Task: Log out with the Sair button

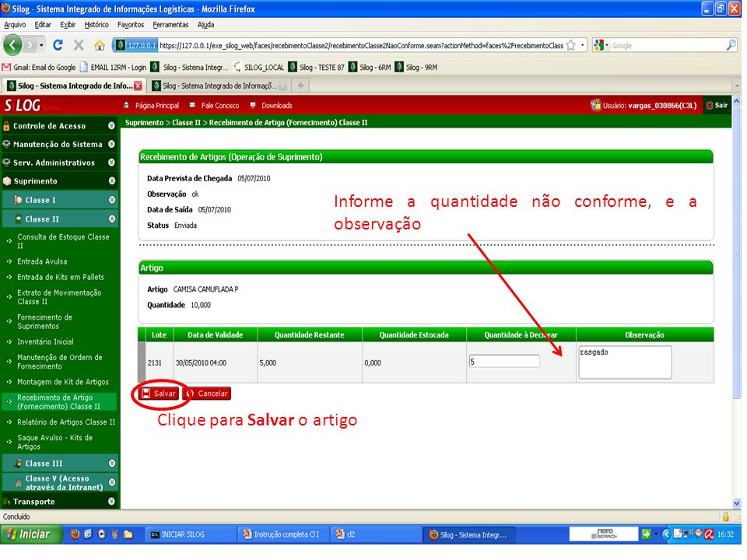Action: (717, 105)
